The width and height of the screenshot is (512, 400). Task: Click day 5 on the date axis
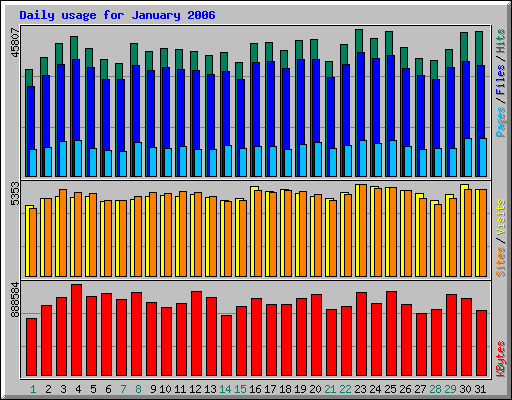(x=93, y=389)
